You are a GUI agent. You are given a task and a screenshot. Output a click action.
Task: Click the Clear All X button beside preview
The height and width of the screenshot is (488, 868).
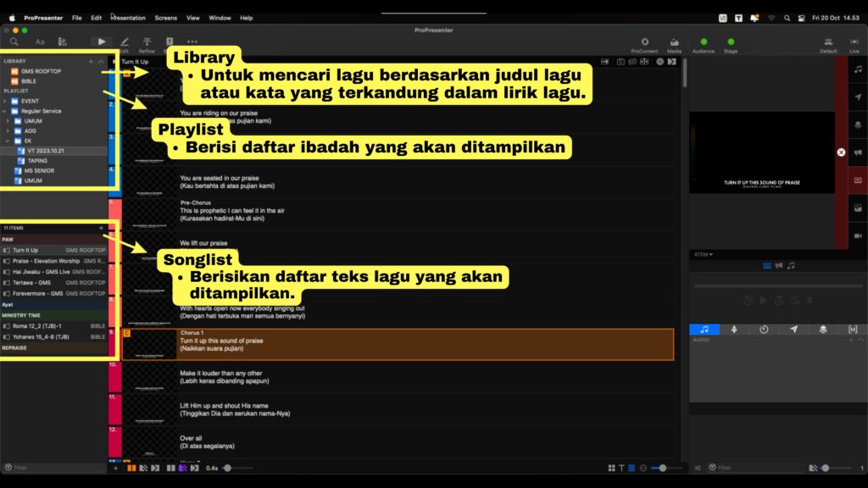point(841,152)
